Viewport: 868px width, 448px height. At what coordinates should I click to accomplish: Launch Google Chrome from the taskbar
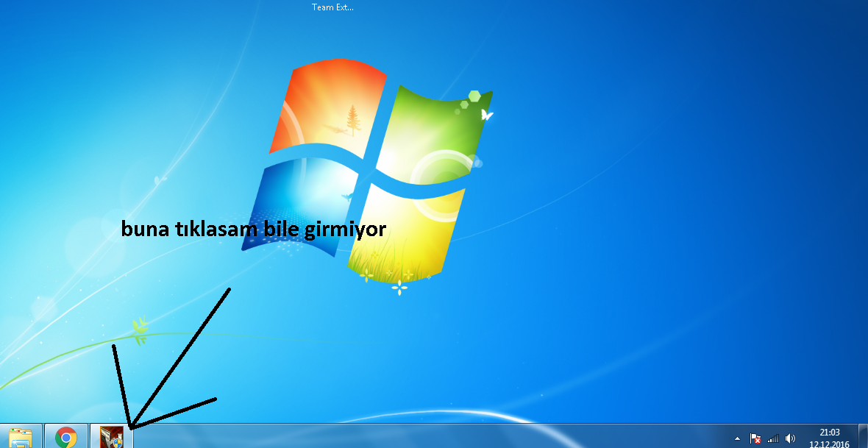66,436
